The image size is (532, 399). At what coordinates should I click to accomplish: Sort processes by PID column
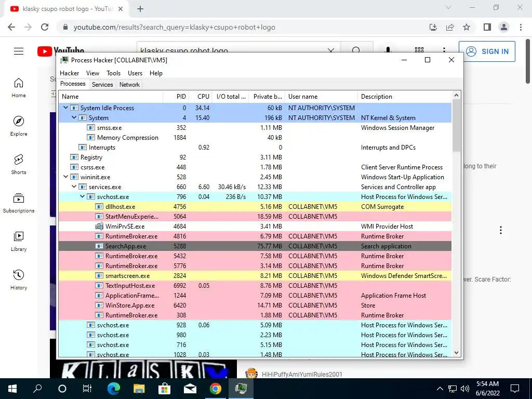tap(176, 96)
